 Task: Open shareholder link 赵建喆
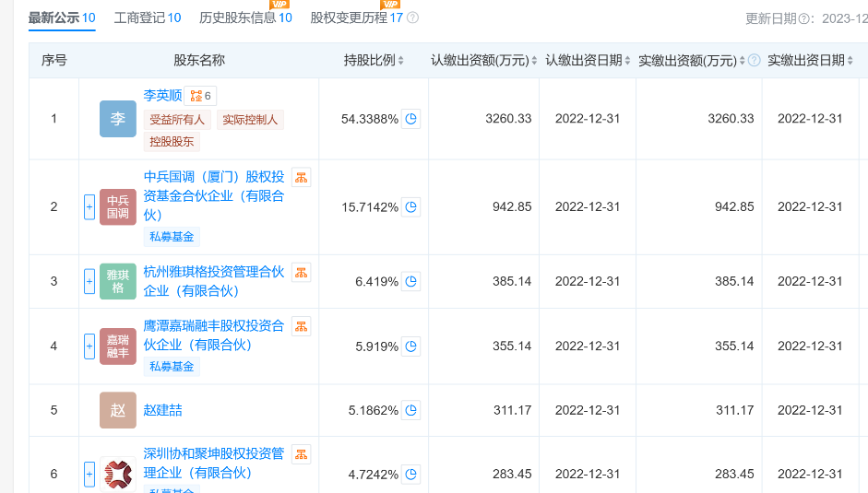pos(162,410)
